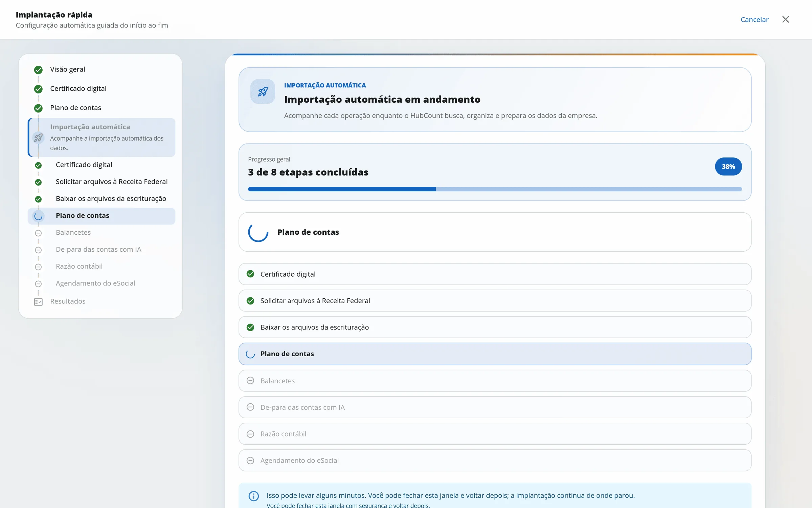Viewport: 812px width, 508px height.
Task: Open De-para das contas com IA main row
Action: tap(495, 407)
